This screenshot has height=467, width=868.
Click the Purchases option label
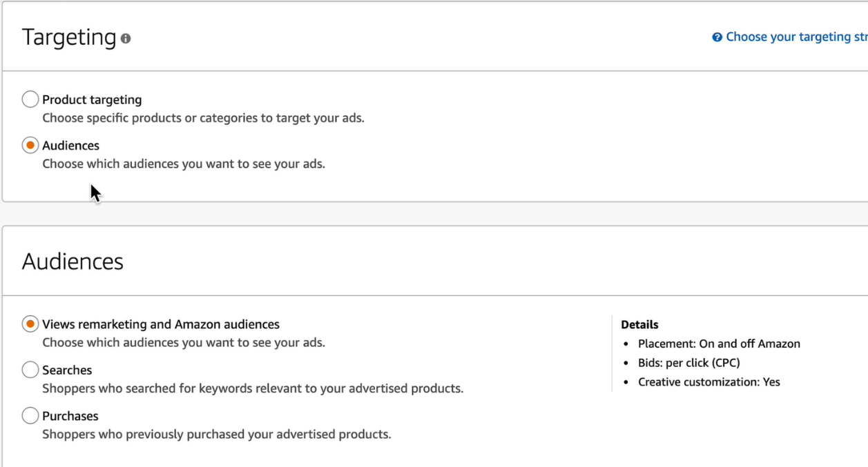(x=70, y=416)
